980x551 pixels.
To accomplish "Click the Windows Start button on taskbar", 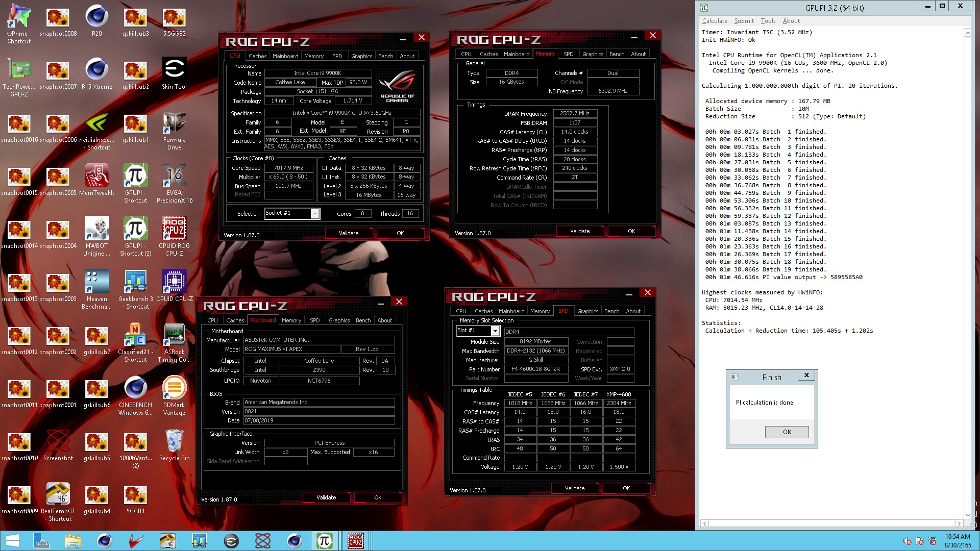I will [x=13, y=541].
